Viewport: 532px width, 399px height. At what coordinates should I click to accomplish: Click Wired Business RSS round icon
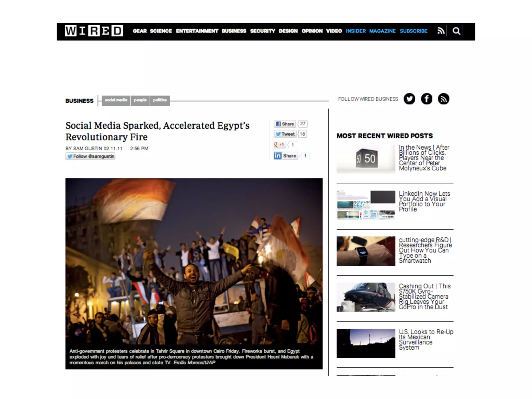(443, 99)
